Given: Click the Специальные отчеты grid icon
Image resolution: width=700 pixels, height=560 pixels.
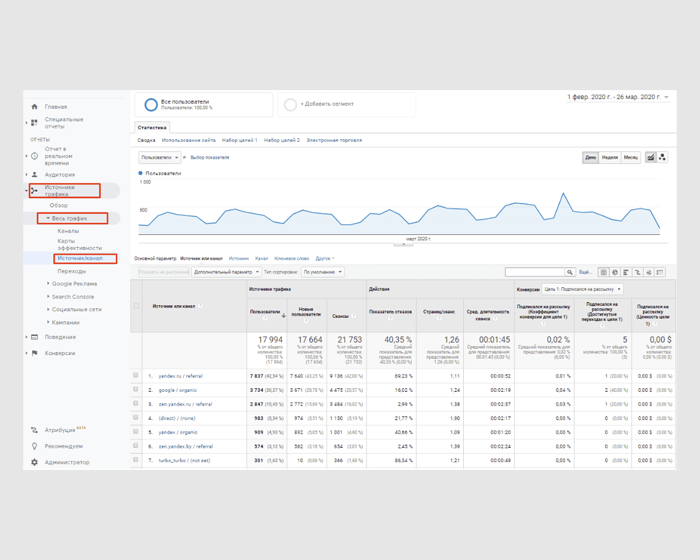Looking at the screenshot, I should [34, 122].
